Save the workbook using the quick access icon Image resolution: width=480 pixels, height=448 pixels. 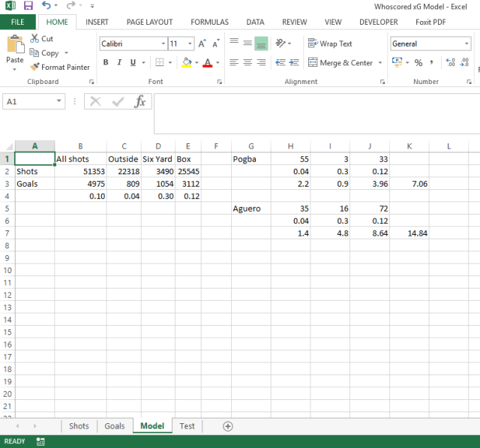tap(28, 6)
